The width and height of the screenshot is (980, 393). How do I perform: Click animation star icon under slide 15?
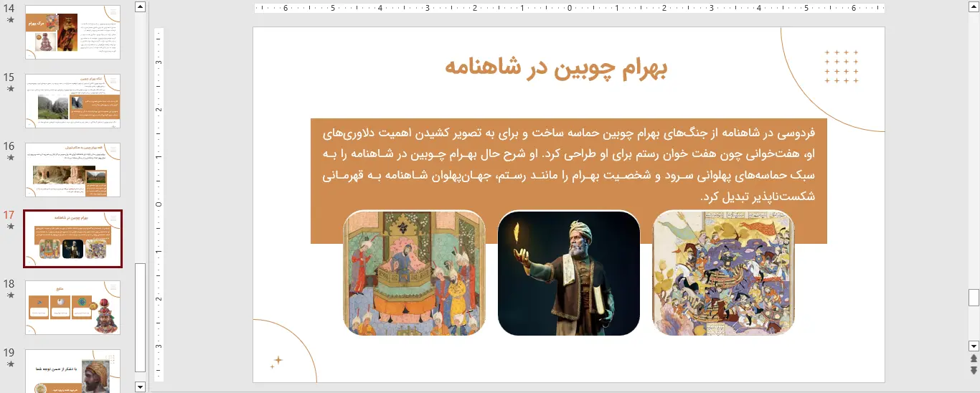[10, 89]
